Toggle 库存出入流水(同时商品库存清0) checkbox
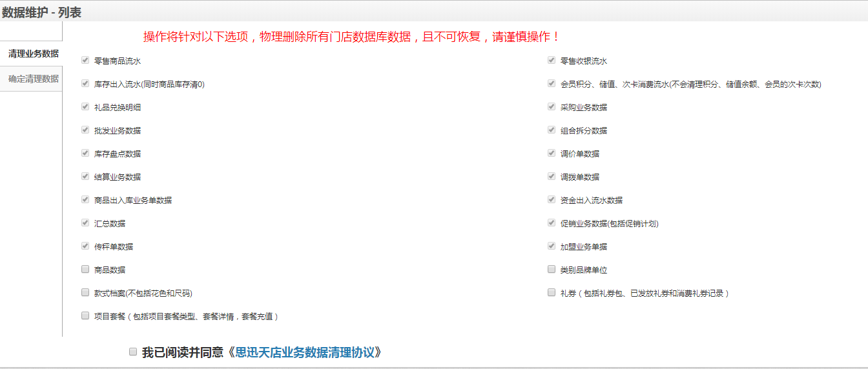868x369 pixels. tap(85, 83)
